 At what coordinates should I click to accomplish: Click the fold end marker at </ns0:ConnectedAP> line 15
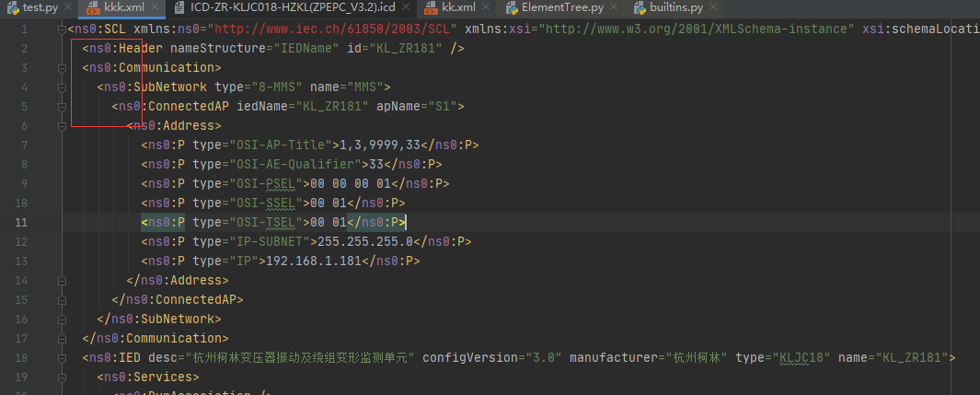point(62,300)
